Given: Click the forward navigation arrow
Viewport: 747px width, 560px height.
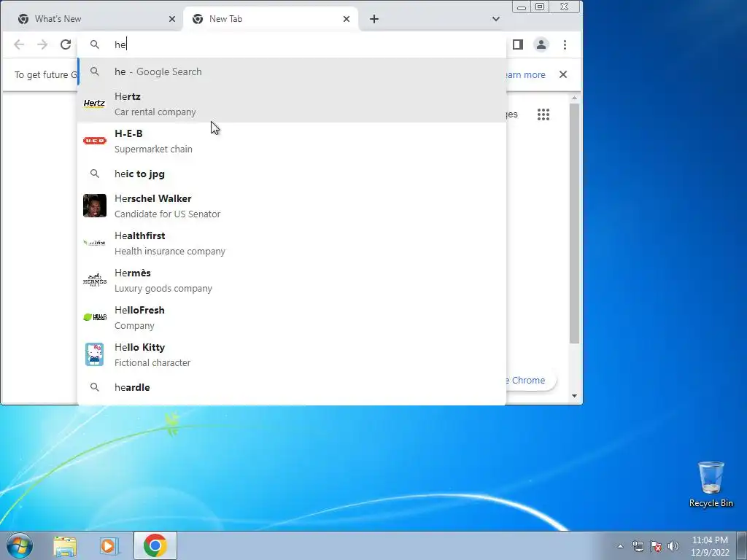Looking at the screenshot, I should pos(42,44).
